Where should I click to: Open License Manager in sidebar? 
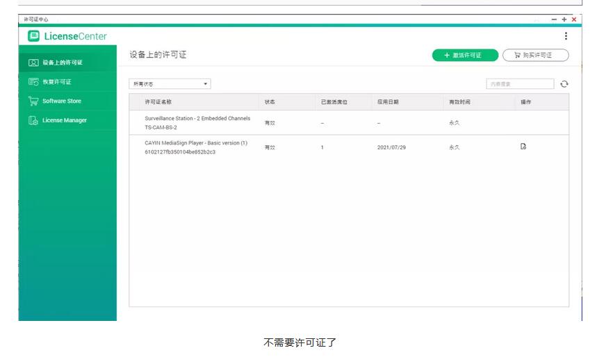(x=67, y=120)
